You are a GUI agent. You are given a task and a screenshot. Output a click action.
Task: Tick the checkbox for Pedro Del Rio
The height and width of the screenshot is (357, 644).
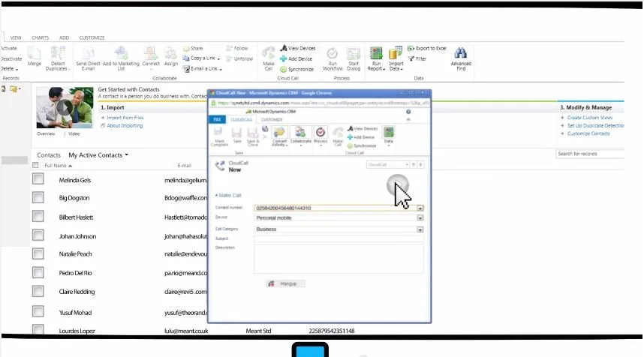(x=38, y=272)
